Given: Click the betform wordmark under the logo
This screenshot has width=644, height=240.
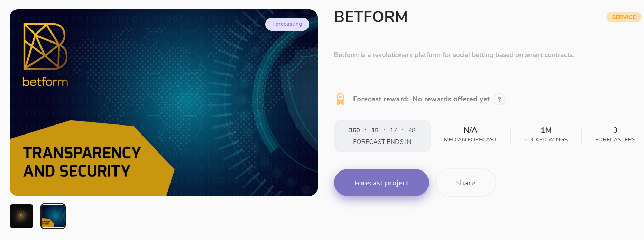Looking at the screenshot, I should [45, 82].
